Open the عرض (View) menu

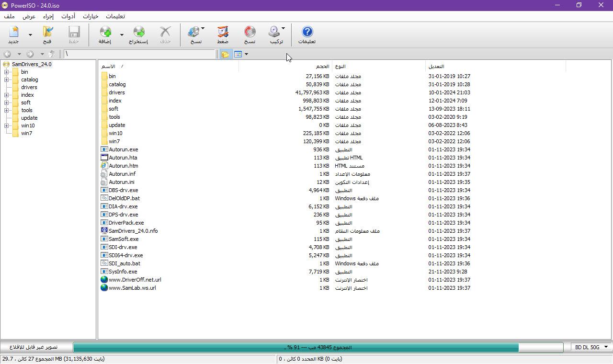[29, 16]
